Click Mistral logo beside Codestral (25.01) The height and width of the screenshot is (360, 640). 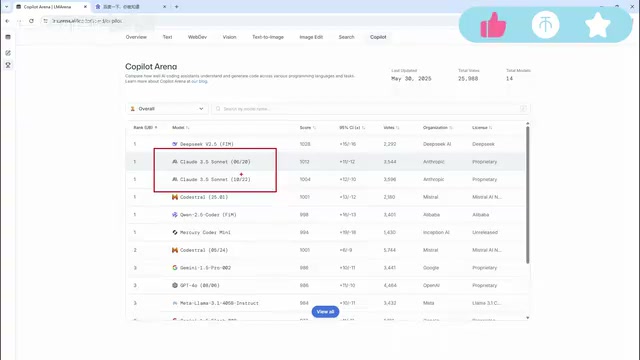click(x=175, y=197)
